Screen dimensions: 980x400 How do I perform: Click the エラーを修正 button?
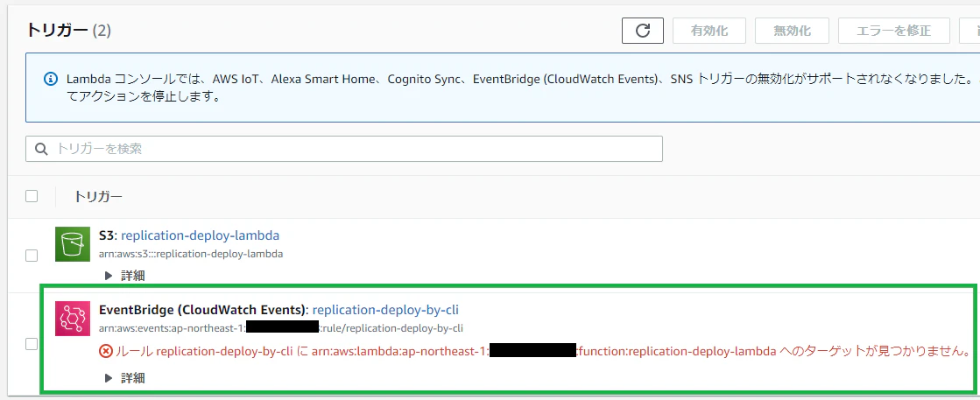pos(894,31)
